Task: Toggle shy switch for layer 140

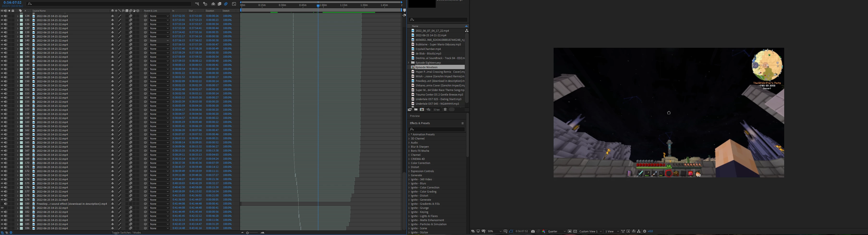Action: point(113,40)
